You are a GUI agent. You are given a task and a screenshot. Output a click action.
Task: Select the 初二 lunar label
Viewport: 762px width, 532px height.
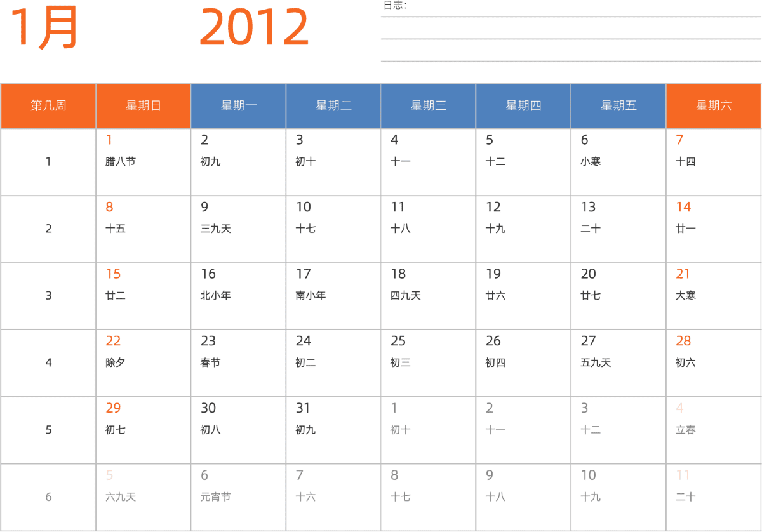pyautogui.click(x=306, y=363)
